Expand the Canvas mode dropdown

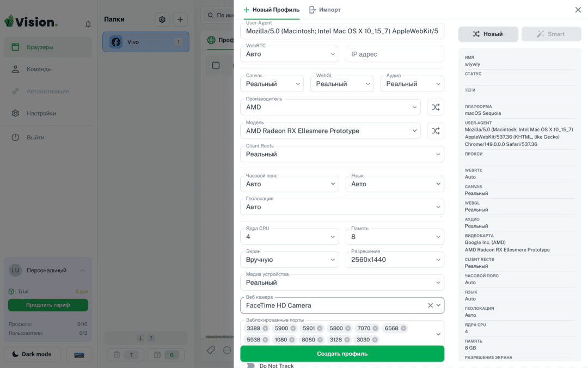click(272, 84)
